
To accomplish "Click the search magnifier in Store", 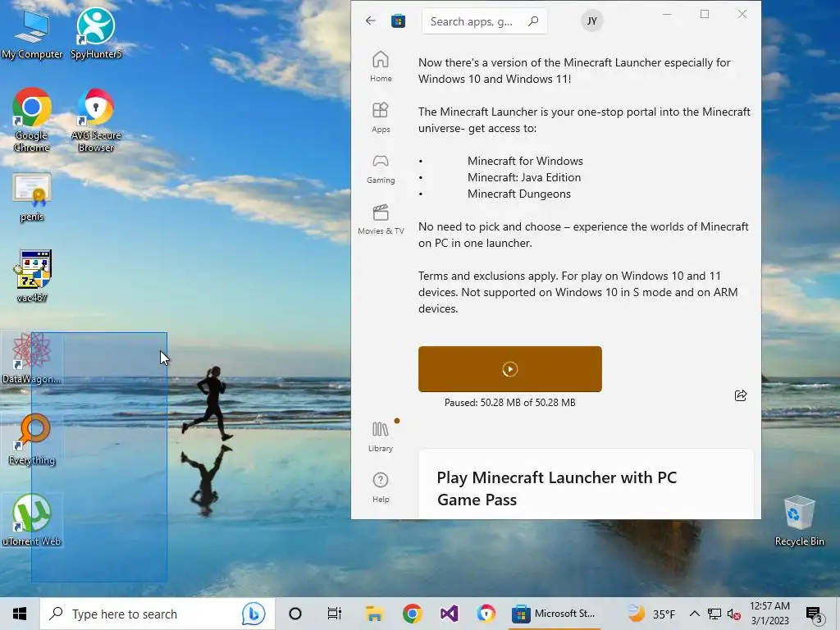I will [x=533, y=21].
